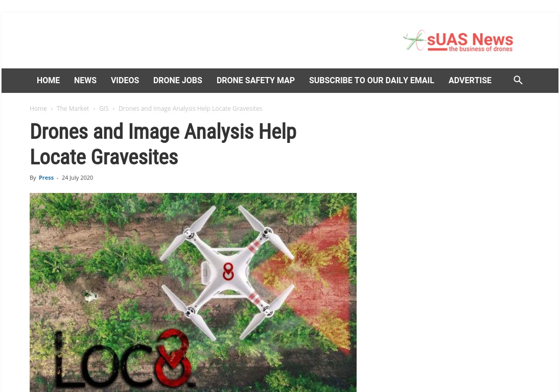The height and width of the screenshot is (392, 560).
Task: Click SUBSCRIBE TO OUR DAILY EMAIL
Action: pos(371,81)
